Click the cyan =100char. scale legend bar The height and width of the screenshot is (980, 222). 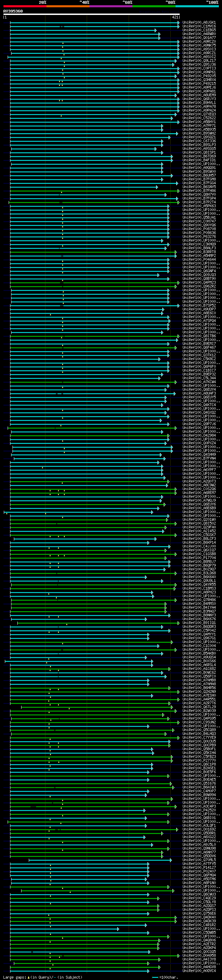(155, 977)
